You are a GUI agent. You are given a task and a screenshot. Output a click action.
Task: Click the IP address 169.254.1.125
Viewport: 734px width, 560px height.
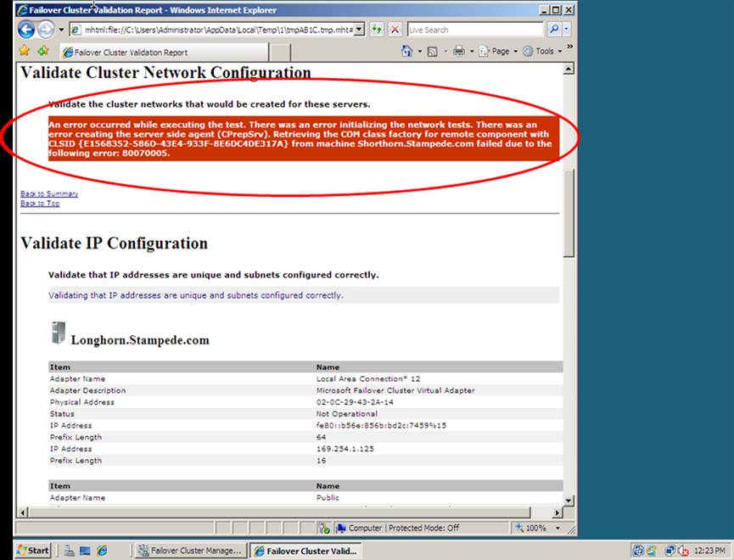345,449
